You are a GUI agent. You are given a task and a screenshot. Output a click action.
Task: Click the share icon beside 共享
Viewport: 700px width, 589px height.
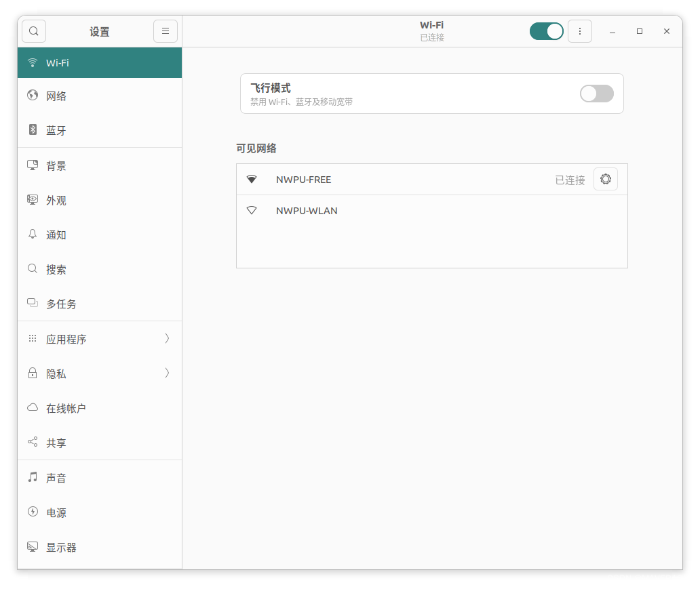coord(33,442)
